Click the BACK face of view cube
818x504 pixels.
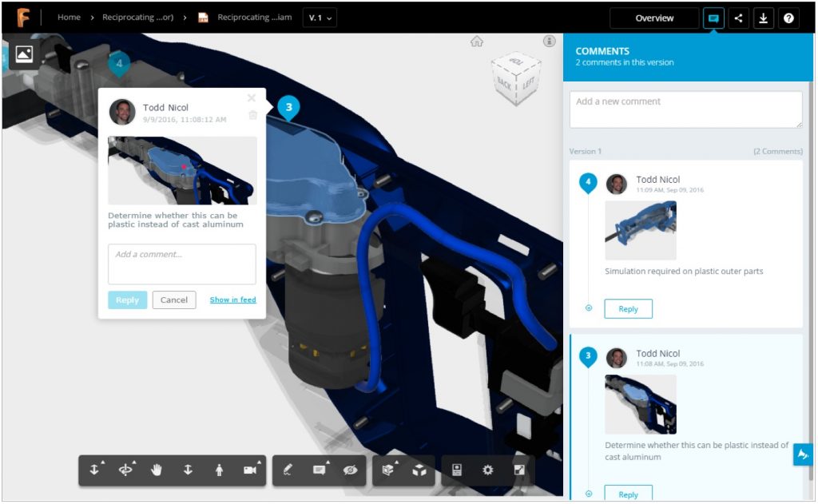[504, 84]
